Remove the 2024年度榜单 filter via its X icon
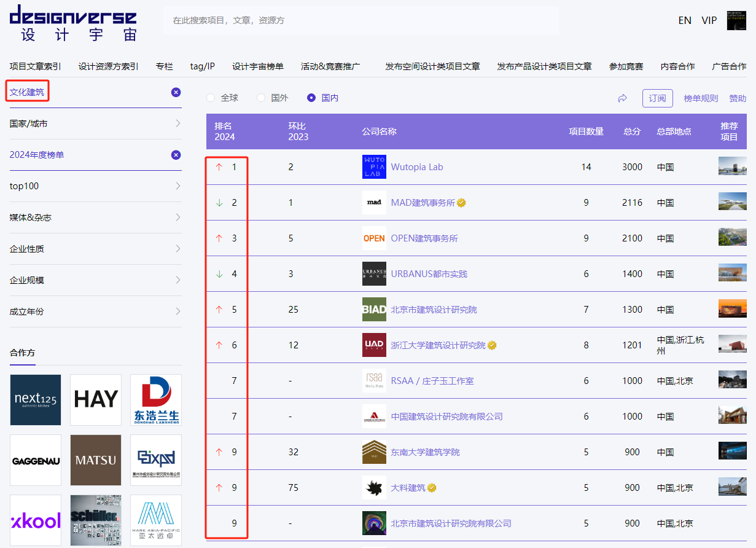The height and width of the screenshot is (548, 756). 176,155
